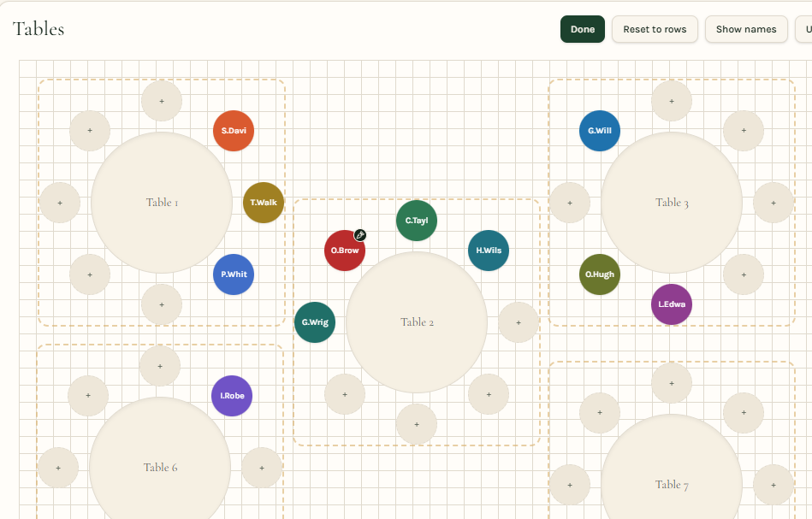This screenshot has width=812, height=519.
Task: Click the plus seat at Table 3's top
Action: [672, 101]
